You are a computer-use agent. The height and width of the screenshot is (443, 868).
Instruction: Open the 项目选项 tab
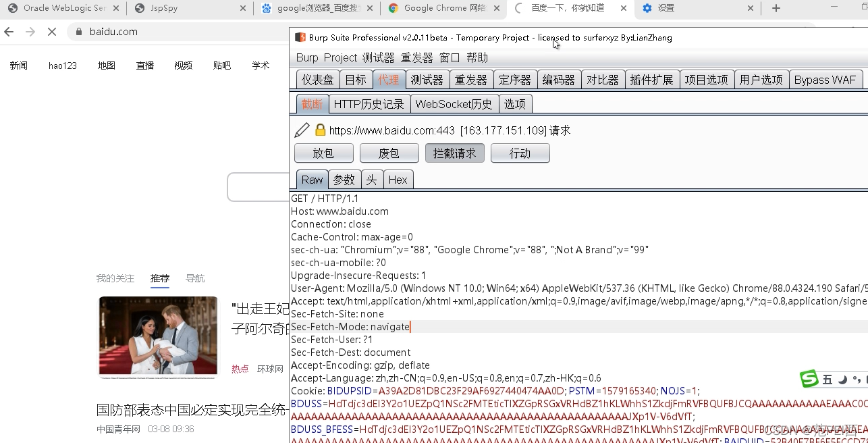[707, 80]
